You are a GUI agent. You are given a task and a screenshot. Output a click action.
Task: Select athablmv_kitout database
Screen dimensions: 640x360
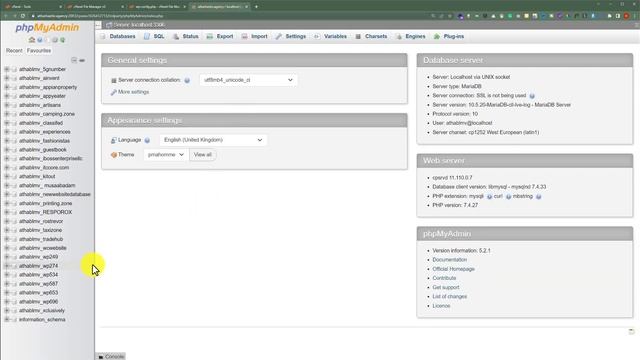click(37, 176)
